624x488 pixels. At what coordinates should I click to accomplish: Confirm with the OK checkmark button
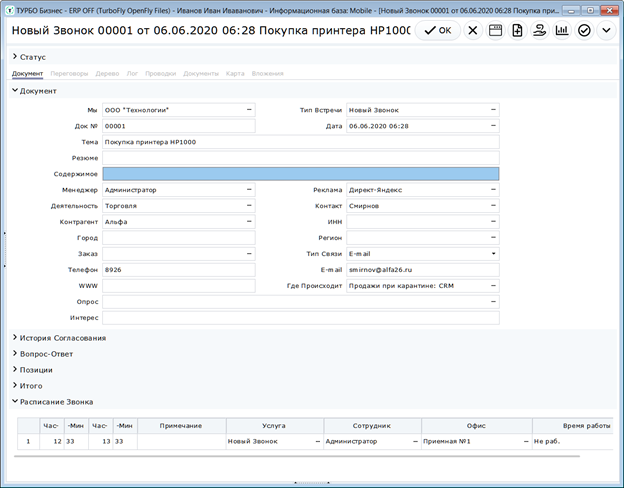437,30
